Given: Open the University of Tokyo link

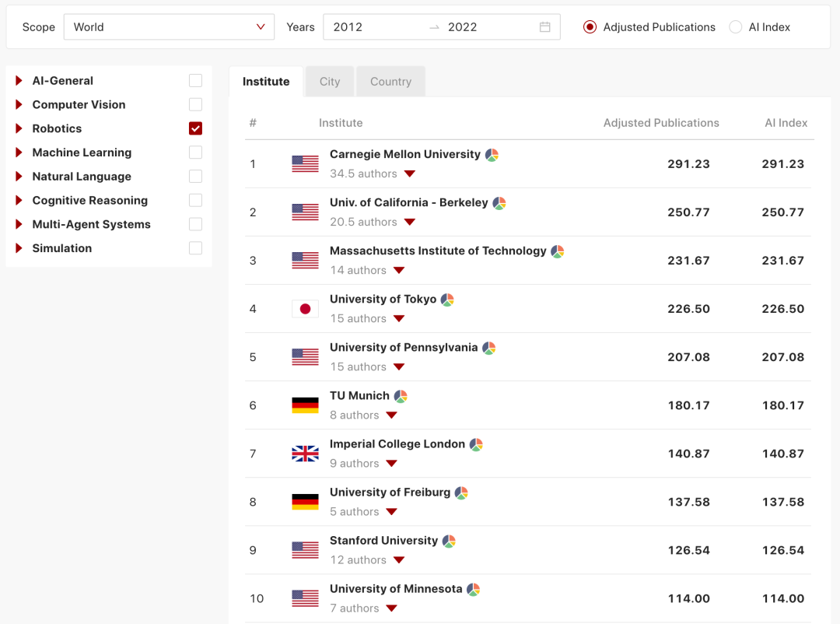Looking at the screenshot, I should tap(383, 299).
